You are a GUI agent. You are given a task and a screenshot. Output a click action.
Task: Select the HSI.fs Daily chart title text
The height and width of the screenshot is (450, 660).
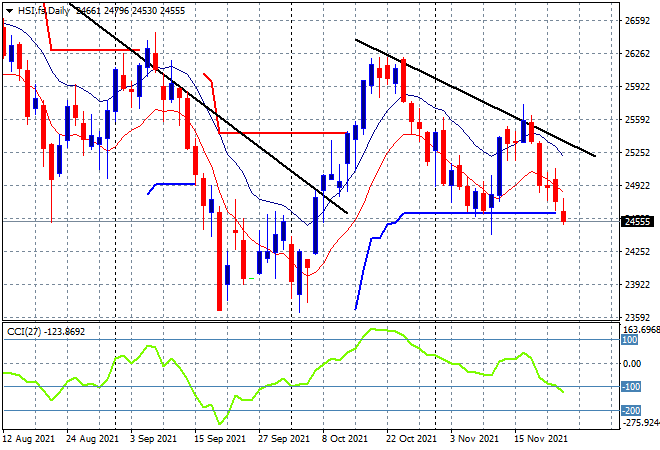44,11
